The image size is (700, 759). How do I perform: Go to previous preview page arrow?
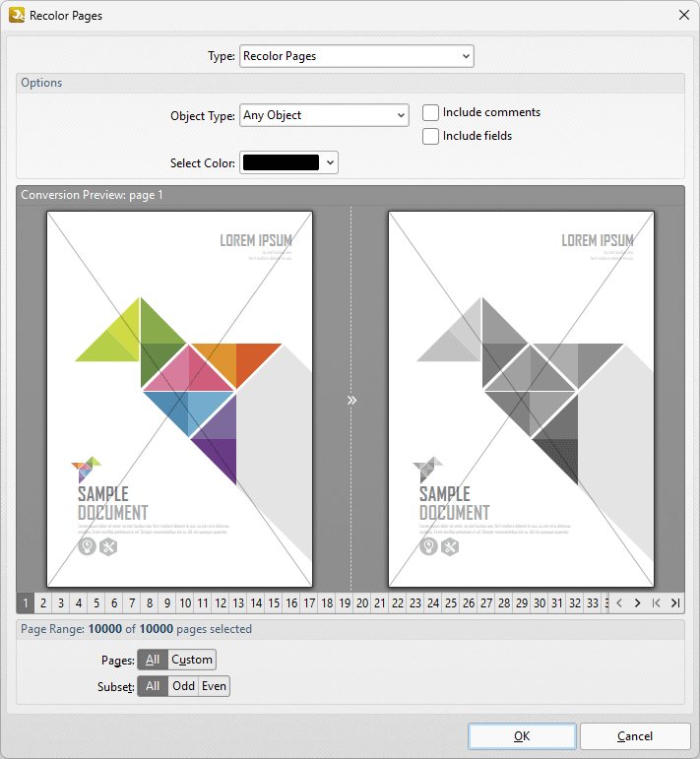point(619,603)
